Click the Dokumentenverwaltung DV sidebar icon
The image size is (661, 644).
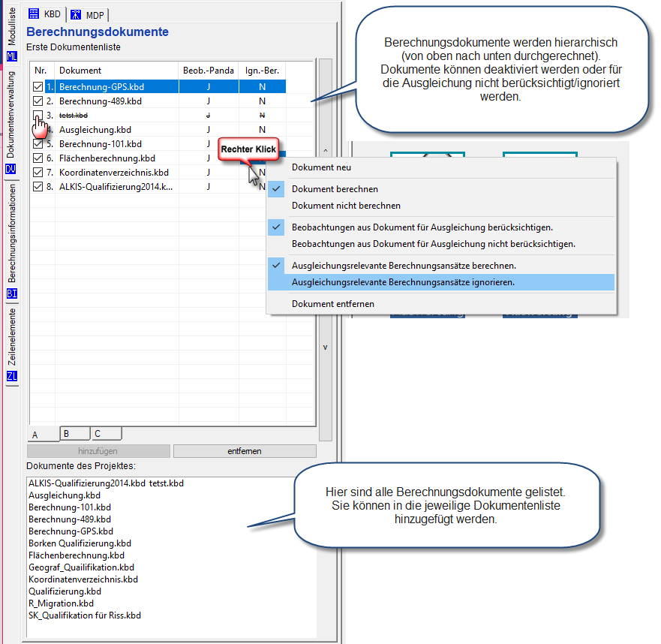pos(11,168)
